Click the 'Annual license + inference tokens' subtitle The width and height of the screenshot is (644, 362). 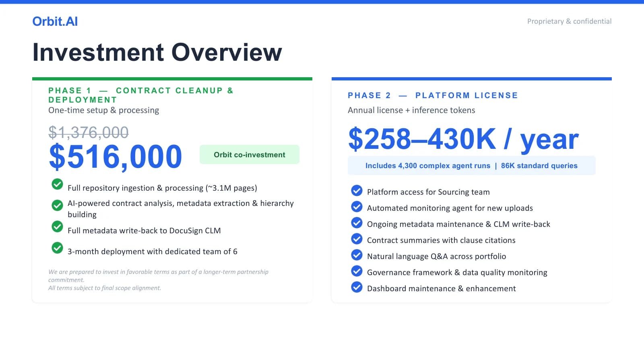pos(411,110)
